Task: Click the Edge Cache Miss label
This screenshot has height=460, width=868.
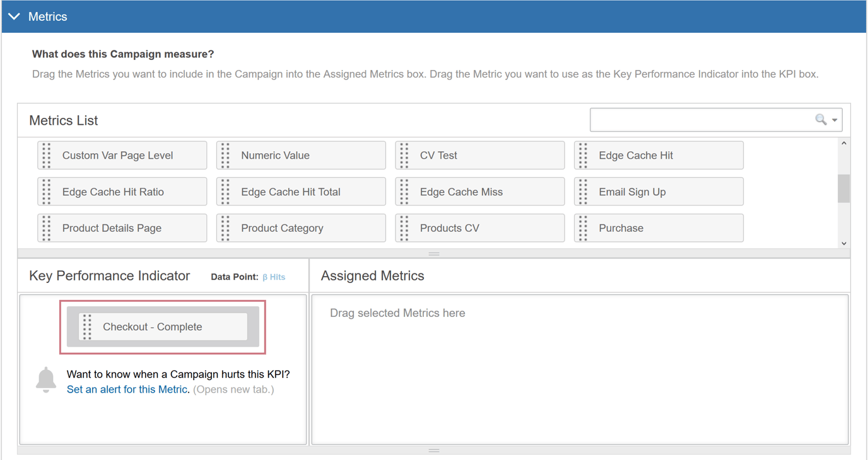Action: click(461, 192)
